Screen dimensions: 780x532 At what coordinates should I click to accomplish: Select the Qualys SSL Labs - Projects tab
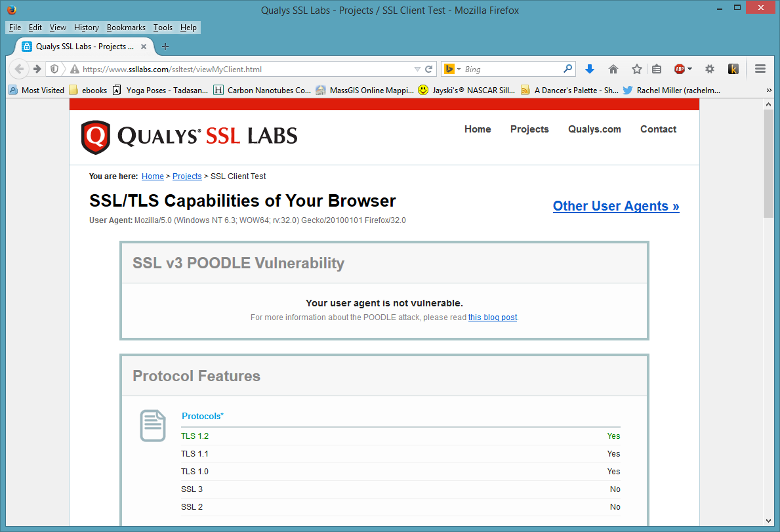tap(85, 46)
